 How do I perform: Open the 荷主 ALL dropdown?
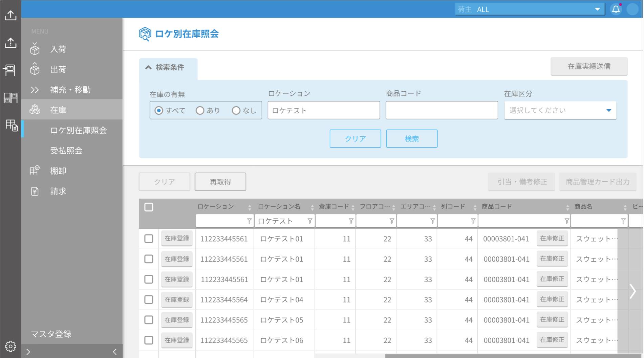[x=530, y=9]
